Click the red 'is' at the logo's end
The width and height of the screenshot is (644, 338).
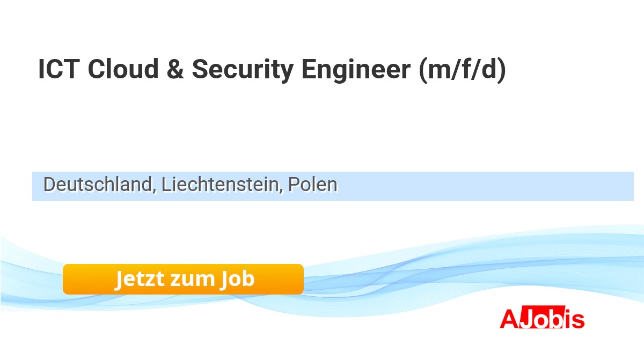point(575,319)
